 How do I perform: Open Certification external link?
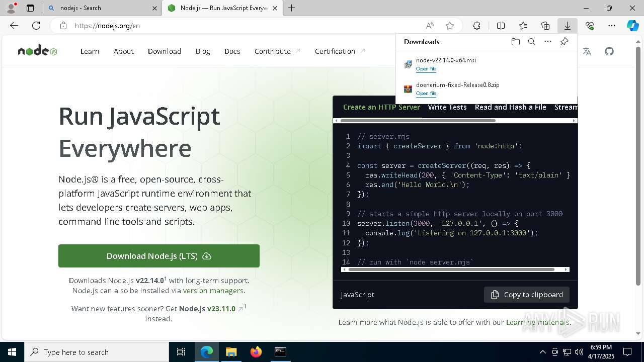pos(340,51)
